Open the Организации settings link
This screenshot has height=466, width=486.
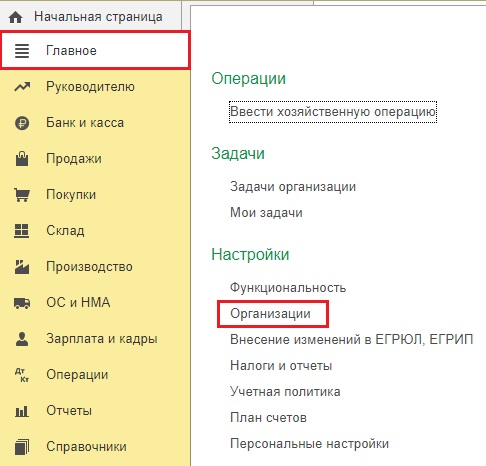tap(270, 314)
